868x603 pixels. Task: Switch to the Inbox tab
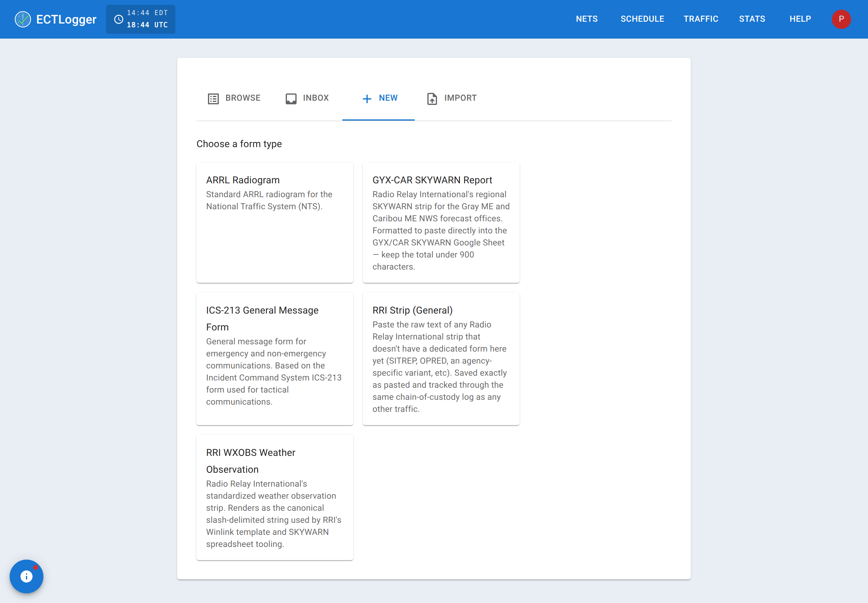[307, 98]
